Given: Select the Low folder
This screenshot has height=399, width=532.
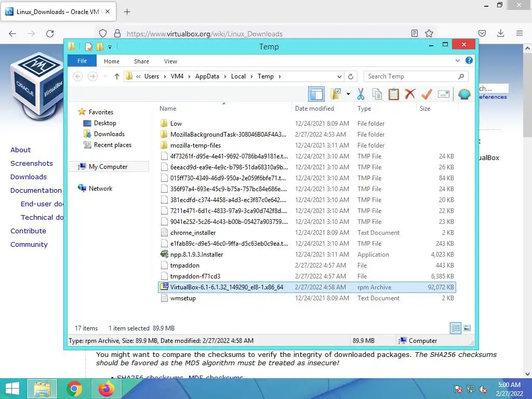Looking at the screenshot, I should coord(176,124).
